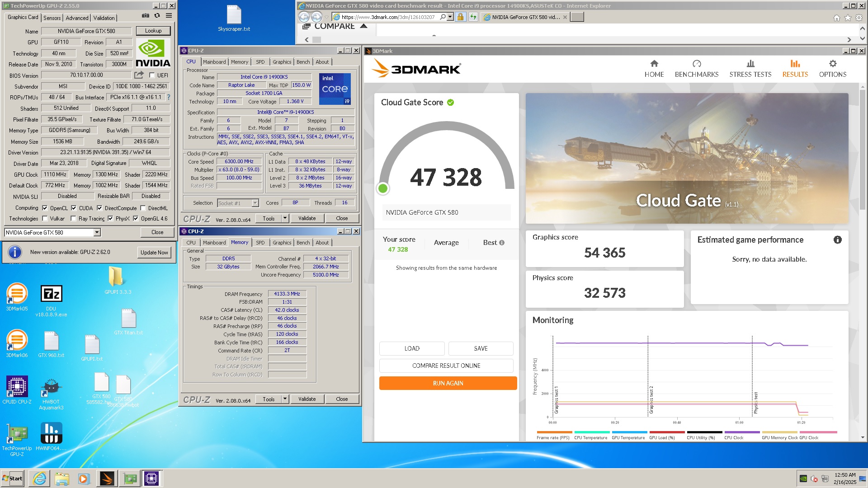This screenshot has height=488, width=868.
Task: Click the Internet Explorer address bar URL
Action: (x=388, y=17)
